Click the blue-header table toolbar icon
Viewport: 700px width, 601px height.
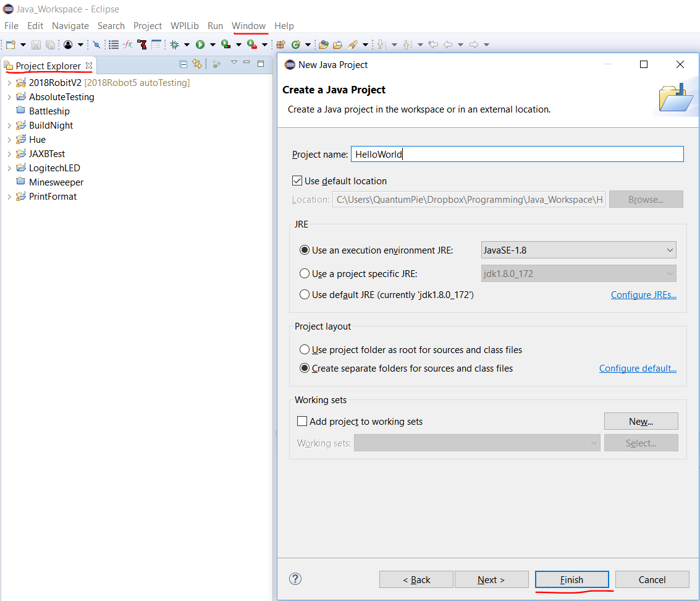(156, 45)
